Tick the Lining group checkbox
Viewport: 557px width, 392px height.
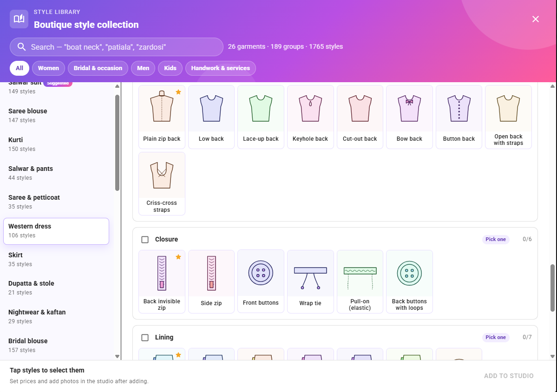click(x=145, y=338)
